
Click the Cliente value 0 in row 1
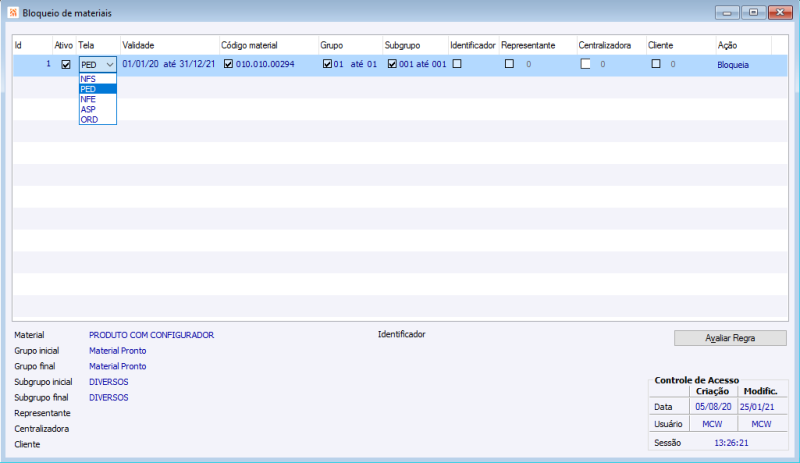coord(672,65)
